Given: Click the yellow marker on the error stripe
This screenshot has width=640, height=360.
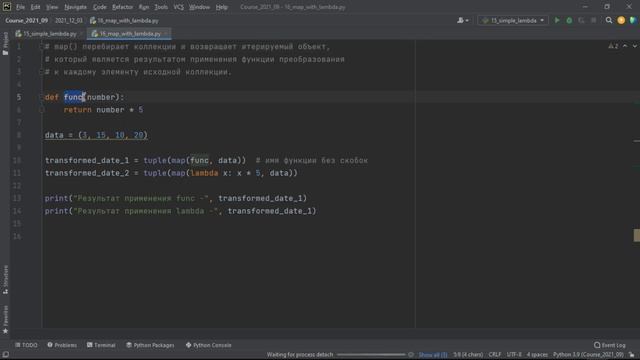Looking at the screenshot, I should [636, 236].
